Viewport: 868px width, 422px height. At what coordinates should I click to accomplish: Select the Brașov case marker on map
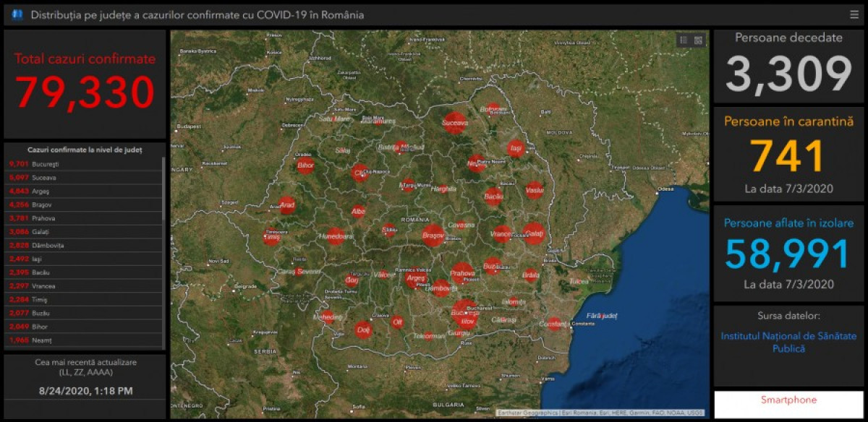click(433, 236)
